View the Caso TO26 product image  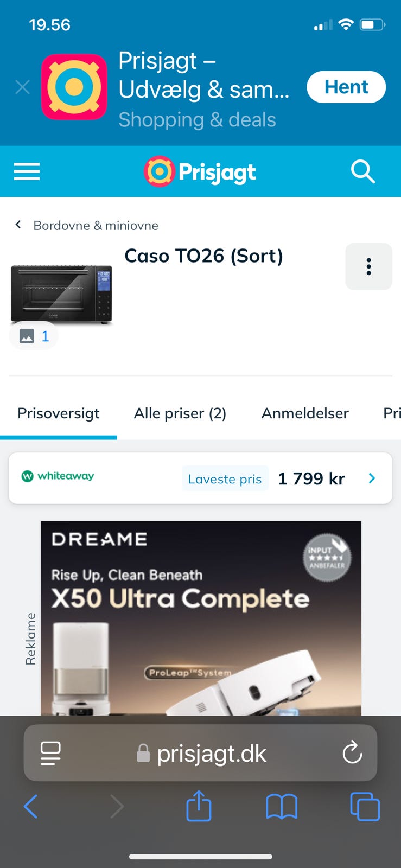[61, 294]
